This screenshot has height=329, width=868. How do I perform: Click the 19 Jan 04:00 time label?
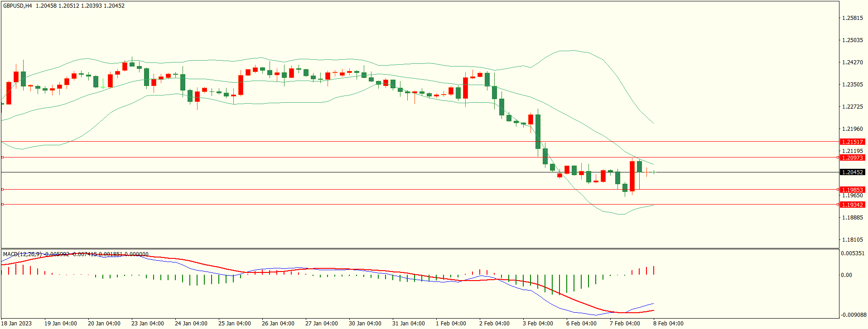tap(60, 323)
